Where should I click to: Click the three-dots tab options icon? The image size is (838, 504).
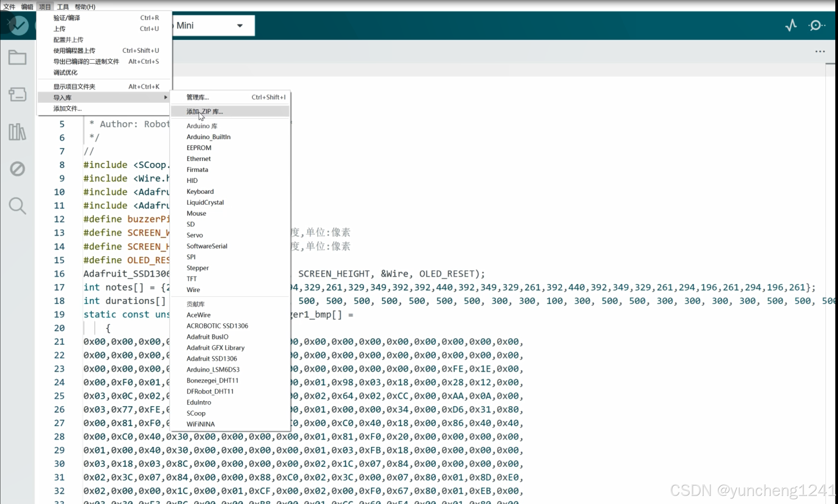point(820,52)
